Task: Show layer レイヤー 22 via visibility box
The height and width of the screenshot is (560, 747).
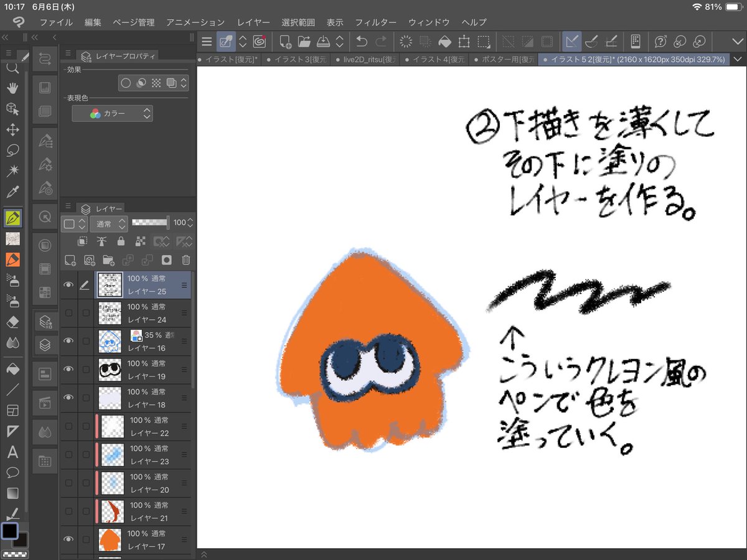Action: point(68,426)
